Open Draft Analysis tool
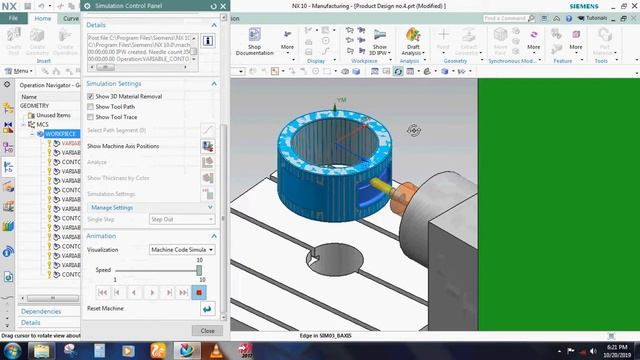The height and width of the screenshot is (360, 640). [413, 41]
